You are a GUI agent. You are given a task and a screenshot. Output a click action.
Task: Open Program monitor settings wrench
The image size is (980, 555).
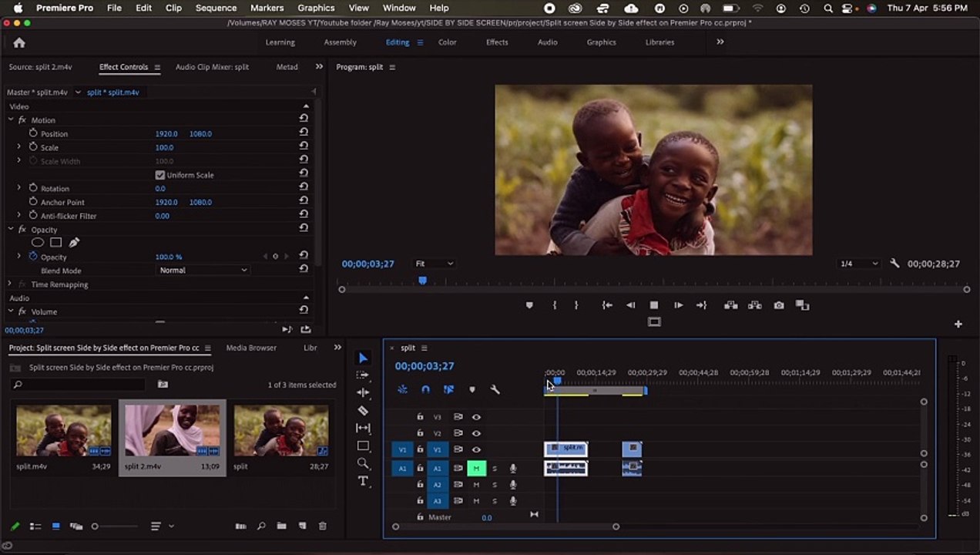point(894,264)
